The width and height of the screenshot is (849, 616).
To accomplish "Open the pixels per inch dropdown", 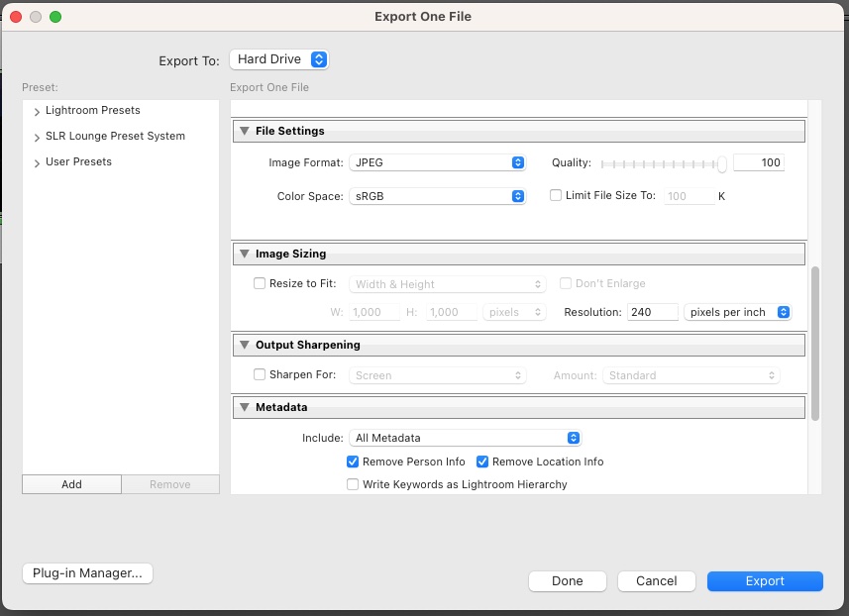I will click(x=737, y=312).
